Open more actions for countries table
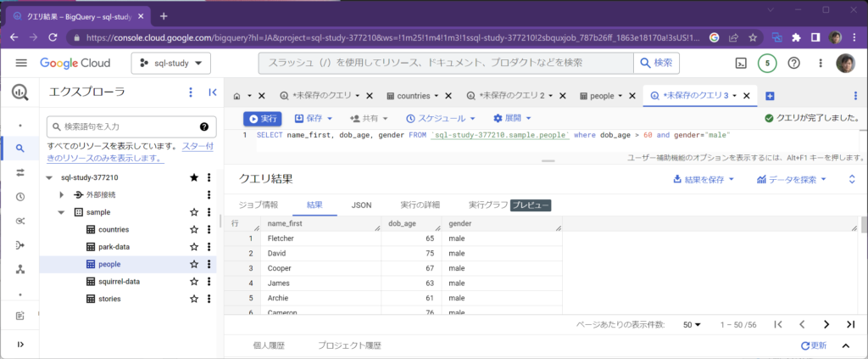868x359 pixels. click(x=209, y=229)
